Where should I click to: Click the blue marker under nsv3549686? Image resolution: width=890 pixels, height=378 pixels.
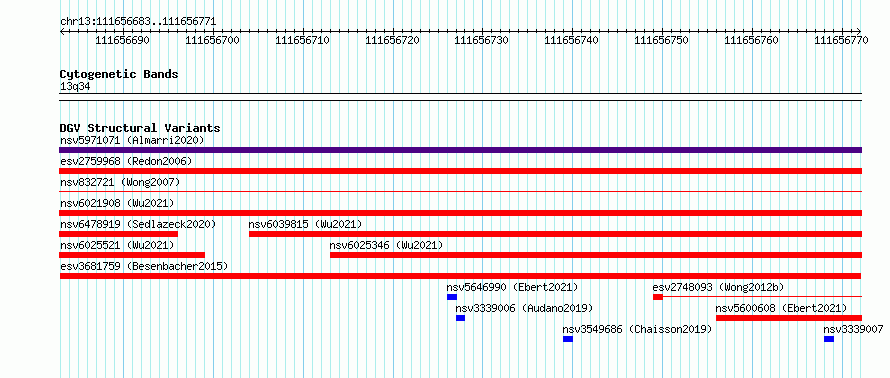tap(568, 339)
